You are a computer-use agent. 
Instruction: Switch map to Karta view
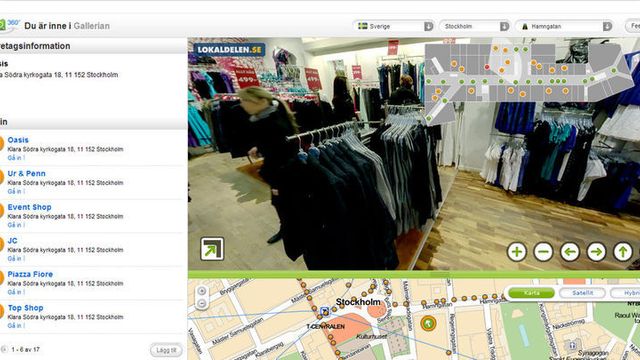(531, 293)
